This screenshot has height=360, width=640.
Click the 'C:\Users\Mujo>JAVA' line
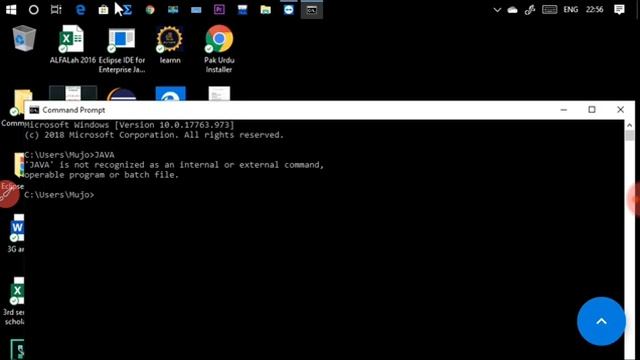[69, 155]
